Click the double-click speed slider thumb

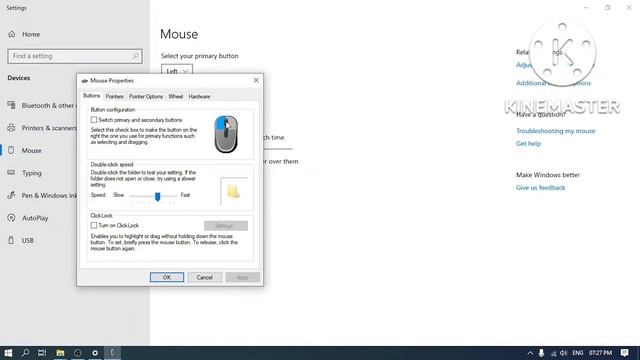click(158, 196)
